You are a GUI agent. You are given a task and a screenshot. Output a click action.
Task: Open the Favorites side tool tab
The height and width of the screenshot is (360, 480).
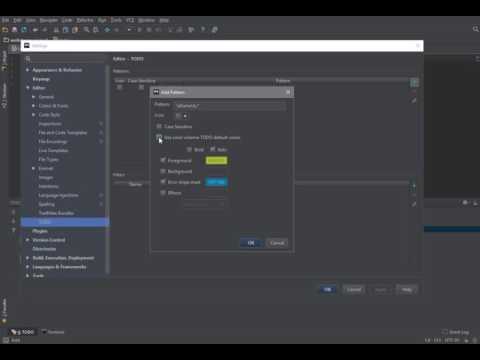[4, 311]
